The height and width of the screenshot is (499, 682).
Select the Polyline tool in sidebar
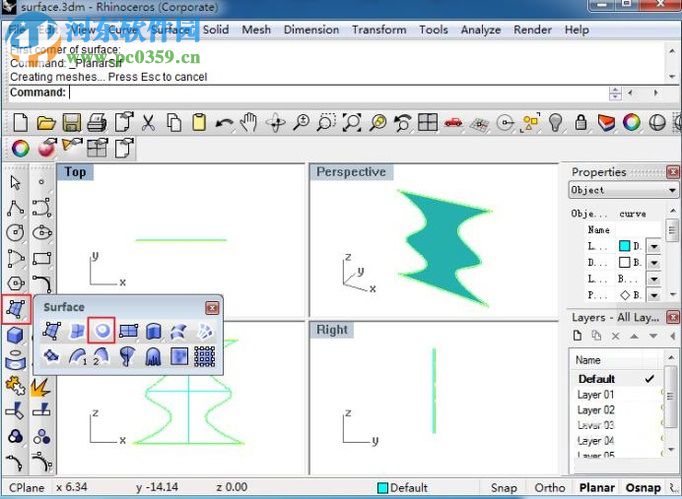point(16,208)
